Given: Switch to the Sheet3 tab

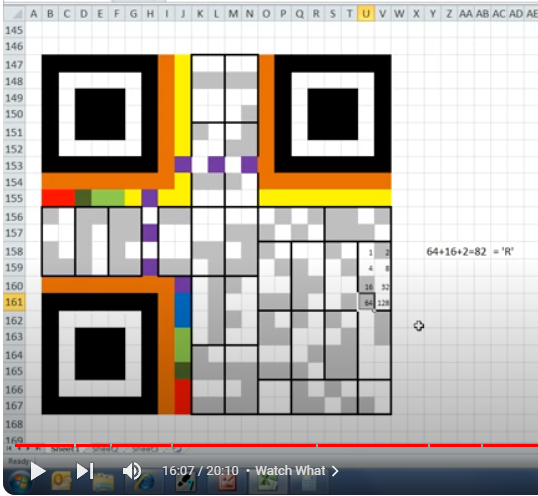Looking at the screenshot, I should click(144, 449).
